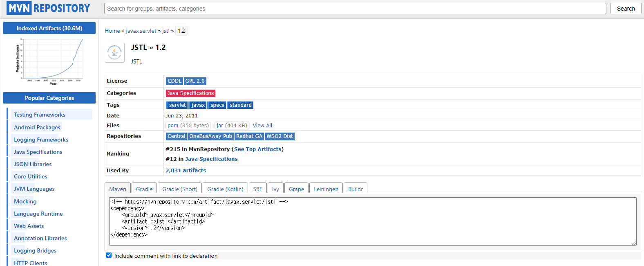Download the pom (356 bytes) file
The image size is (644, 266).
pyautogui.click(x=188, y=126)
